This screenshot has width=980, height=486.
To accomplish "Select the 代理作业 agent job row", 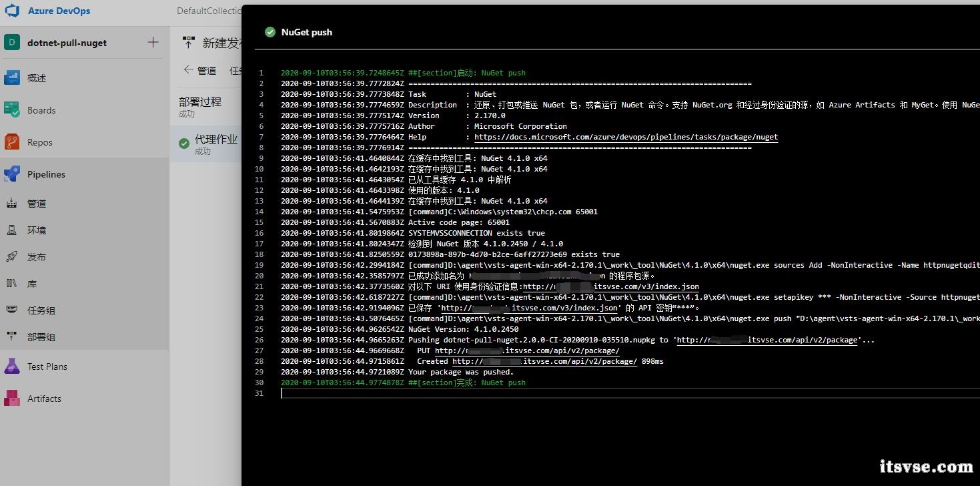I will [x=206, y=144].
